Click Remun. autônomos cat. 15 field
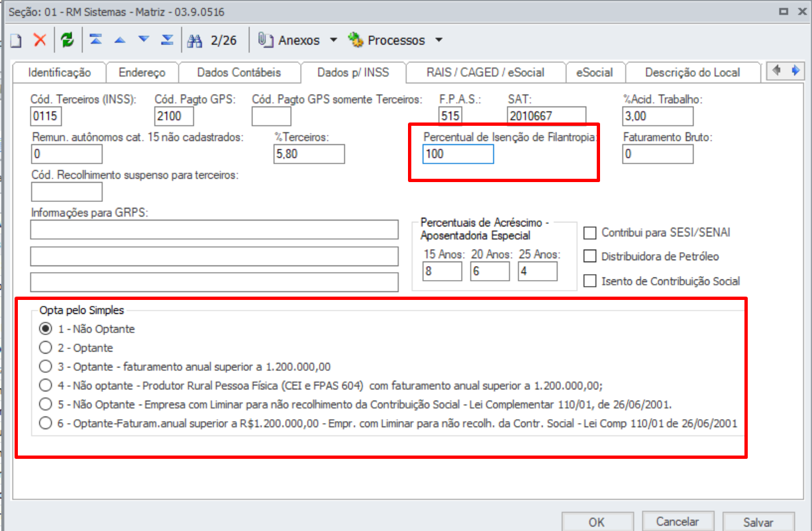Image resolution: width=812 pixels, height=531 pixels. click(x=67, y=154)
